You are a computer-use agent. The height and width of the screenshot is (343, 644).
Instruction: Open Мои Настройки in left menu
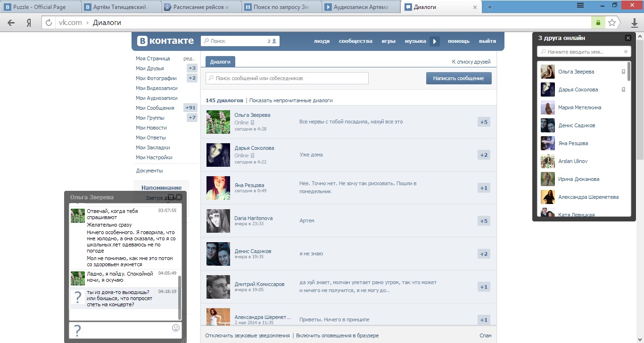[154, 157]
